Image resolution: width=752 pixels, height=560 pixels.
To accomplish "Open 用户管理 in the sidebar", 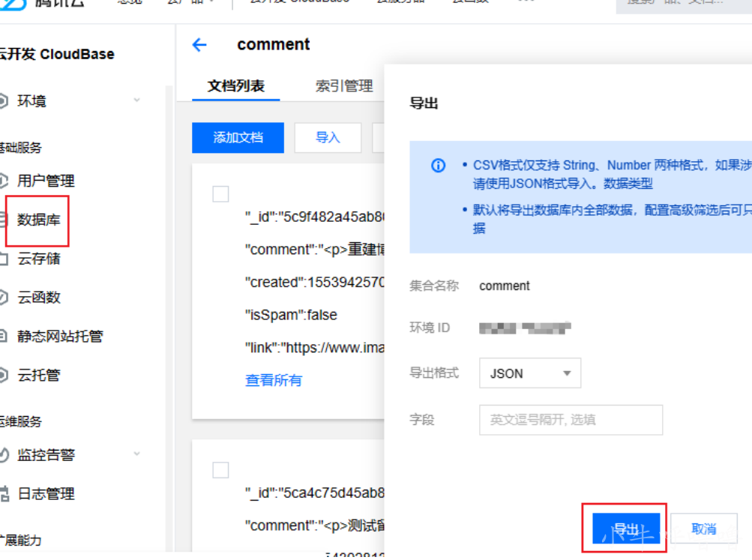I will point(46,181).
